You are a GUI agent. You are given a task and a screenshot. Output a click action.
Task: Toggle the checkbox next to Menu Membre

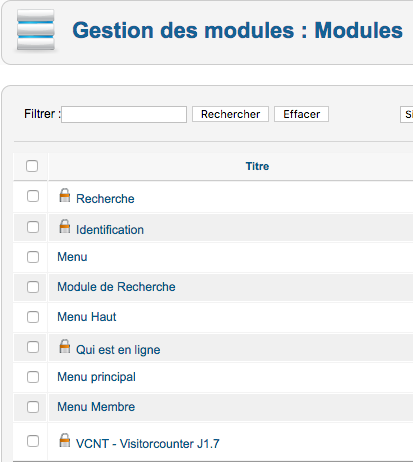click(x=33, y=407)
